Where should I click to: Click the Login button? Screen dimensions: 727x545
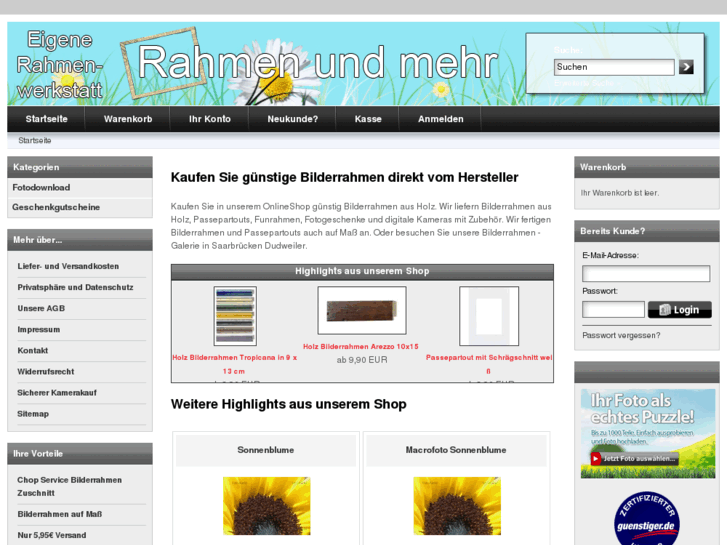pyautogui.click(x=680, y=310)
